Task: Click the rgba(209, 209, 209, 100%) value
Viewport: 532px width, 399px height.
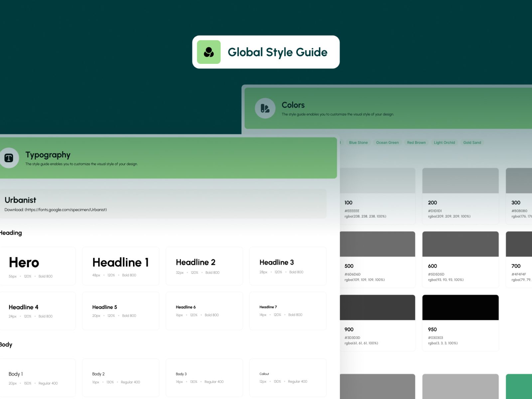Action: coord(449,216)
